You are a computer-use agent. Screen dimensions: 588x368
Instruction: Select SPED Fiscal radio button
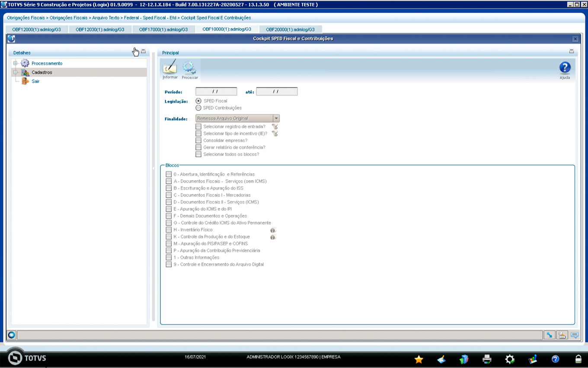pos(198,101)
